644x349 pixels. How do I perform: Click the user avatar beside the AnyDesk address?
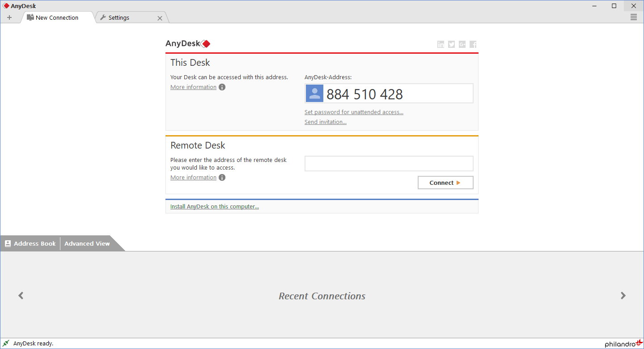[x=314, y=93]
